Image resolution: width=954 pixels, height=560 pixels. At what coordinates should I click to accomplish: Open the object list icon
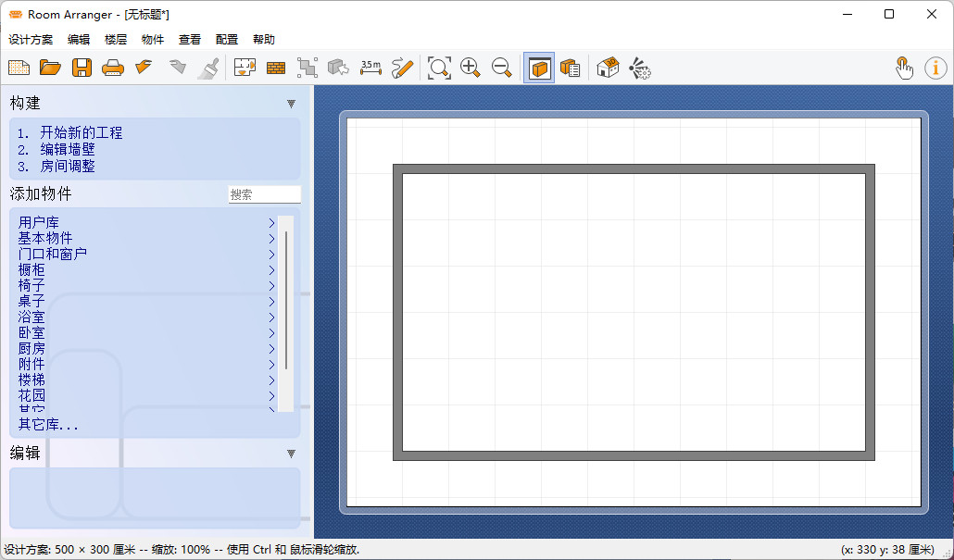pyautogui.click(x=571, y=68)
